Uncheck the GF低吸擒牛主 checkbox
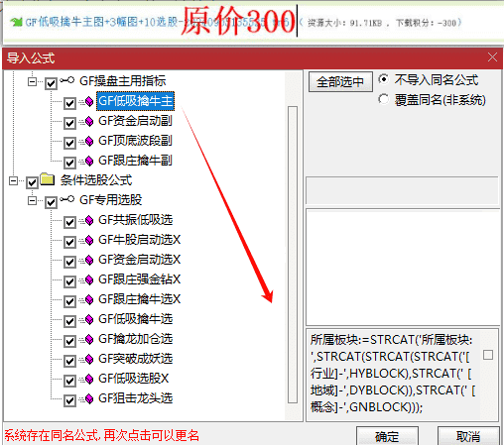The image size is (504, 445). pos(69,103)
